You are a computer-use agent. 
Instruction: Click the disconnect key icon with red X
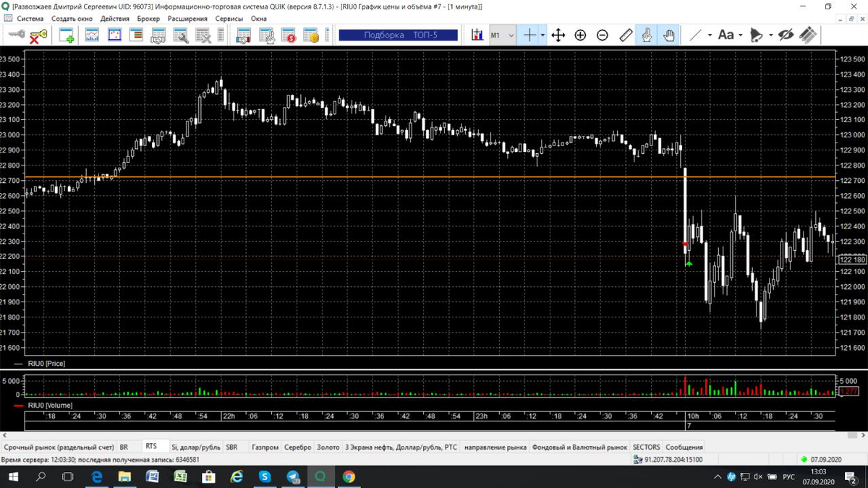38,35
